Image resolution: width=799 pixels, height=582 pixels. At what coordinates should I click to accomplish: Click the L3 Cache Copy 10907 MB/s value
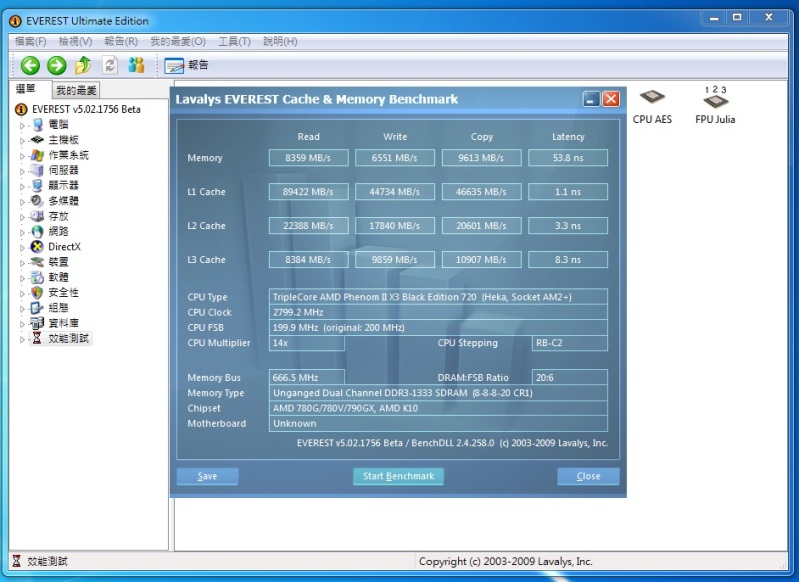(482, 259)
